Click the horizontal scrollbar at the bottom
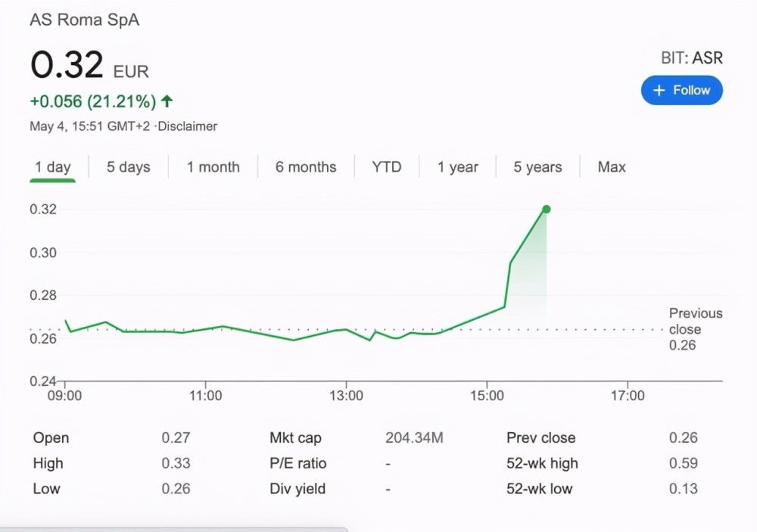757x532 pixels. [174, 530]
